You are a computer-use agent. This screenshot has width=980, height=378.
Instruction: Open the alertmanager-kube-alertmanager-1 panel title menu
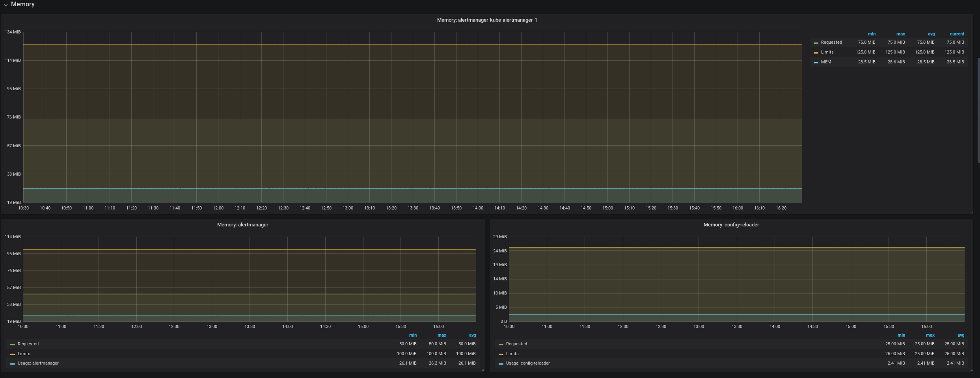tap(487, 20)
